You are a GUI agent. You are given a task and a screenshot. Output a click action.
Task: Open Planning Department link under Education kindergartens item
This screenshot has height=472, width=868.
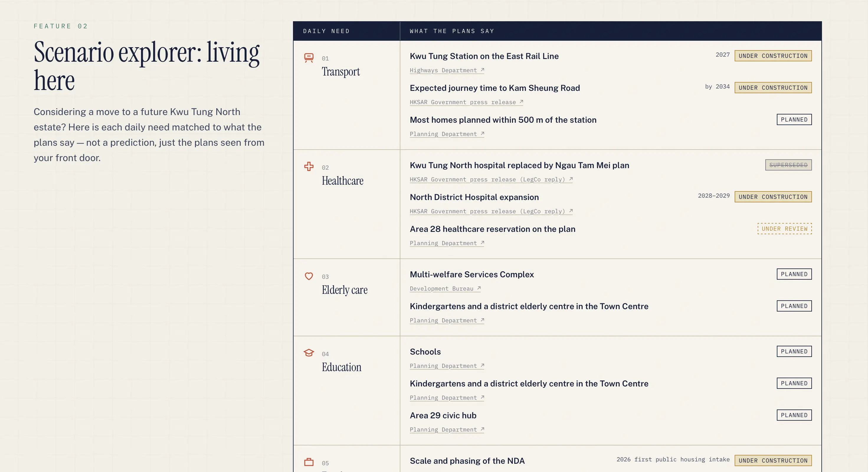click(x=447, y=398)
